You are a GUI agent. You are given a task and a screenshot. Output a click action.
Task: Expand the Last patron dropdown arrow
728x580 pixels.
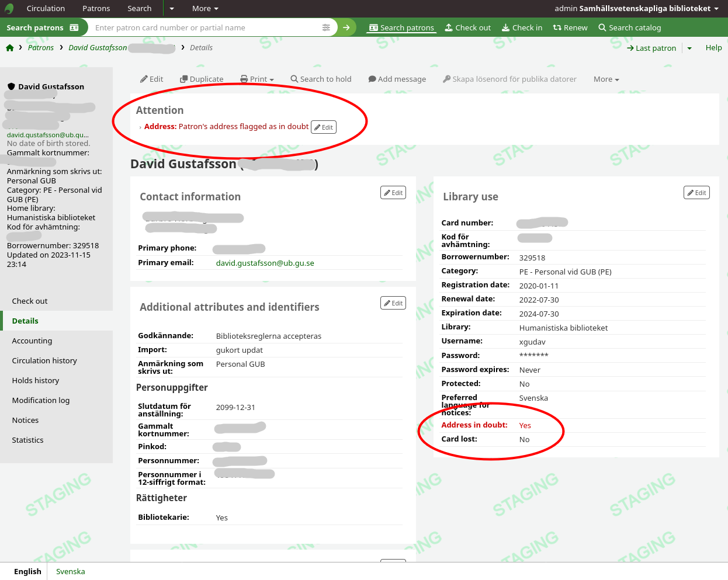689,48
